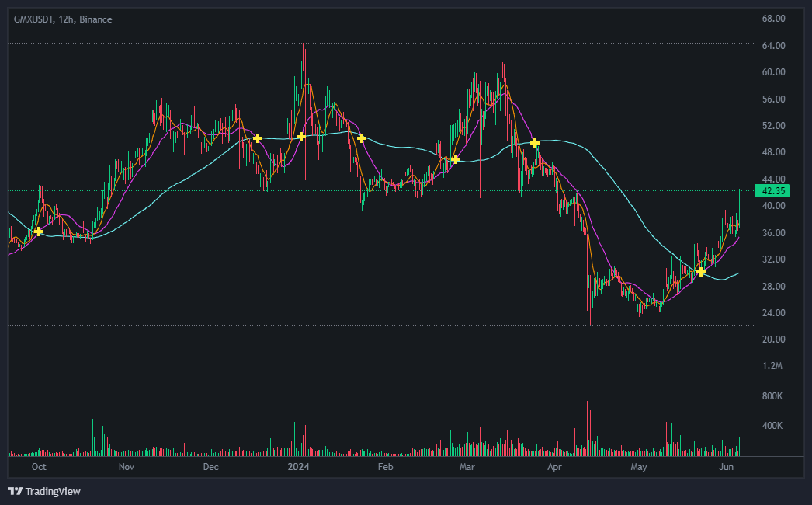Select the yellow cross marker near April
The width and height of the screenshot is (812, 505).
(534, 143)
